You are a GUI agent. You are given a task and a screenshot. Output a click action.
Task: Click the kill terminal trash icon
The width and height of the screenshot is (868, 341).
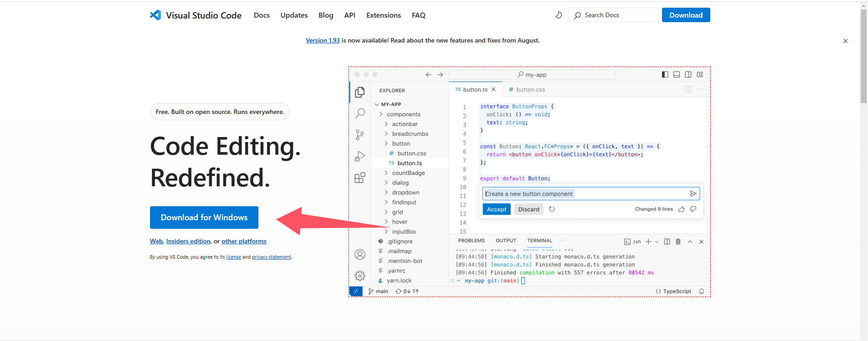pos(678,242)
